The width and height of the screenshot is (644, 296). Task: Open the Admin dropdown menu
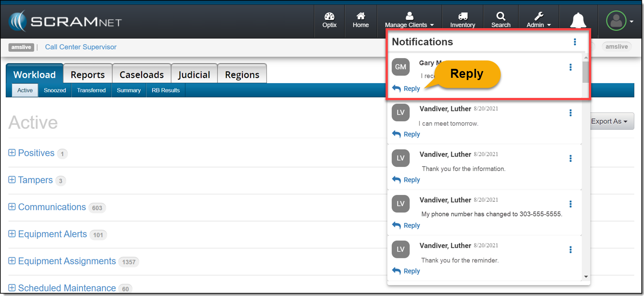click(538, 21)
